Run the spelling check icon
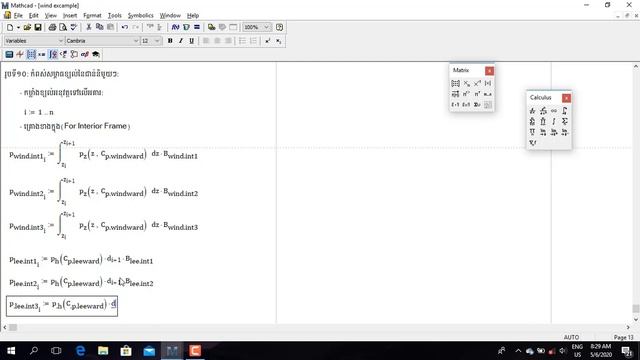Screen dimensions: 640x360 tap(73, 27)
